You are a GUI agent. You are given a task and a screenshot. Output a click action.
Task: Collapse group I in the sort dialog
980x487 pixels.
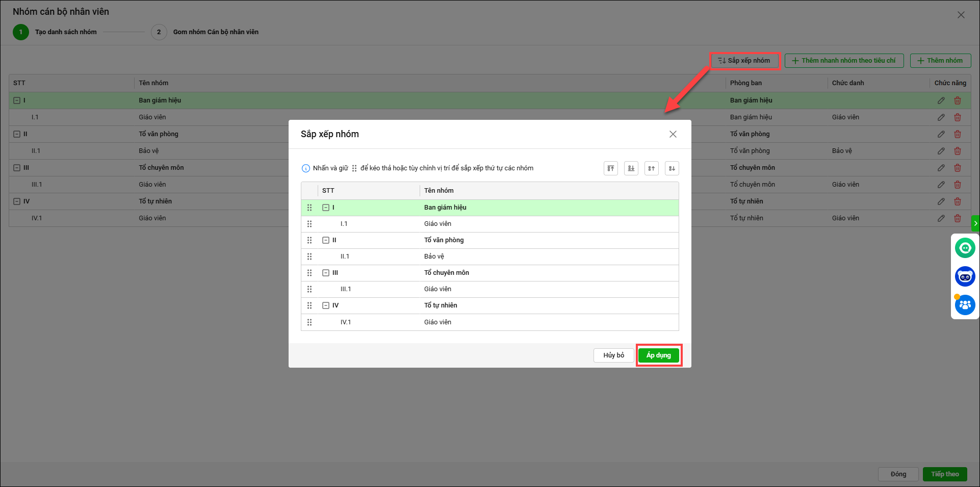pyautogui.click(x=326, y=208)
